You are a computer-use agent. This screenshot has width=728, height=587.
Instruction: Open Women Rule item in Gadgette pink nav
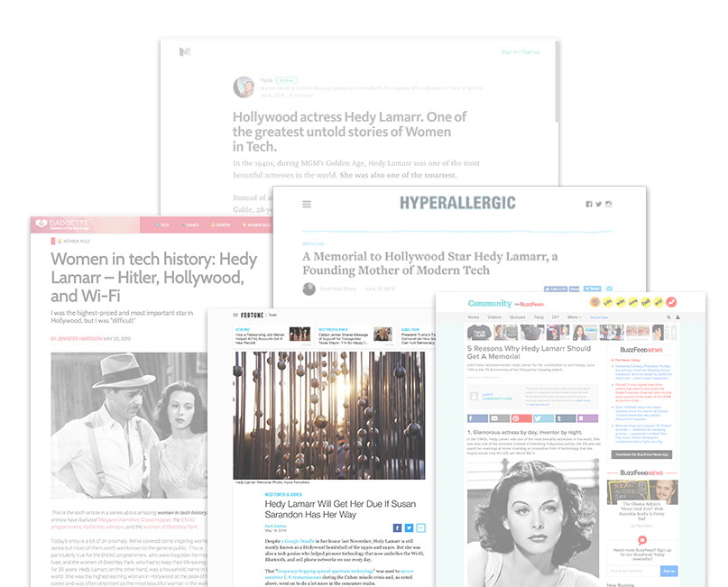tap(256, 225)
